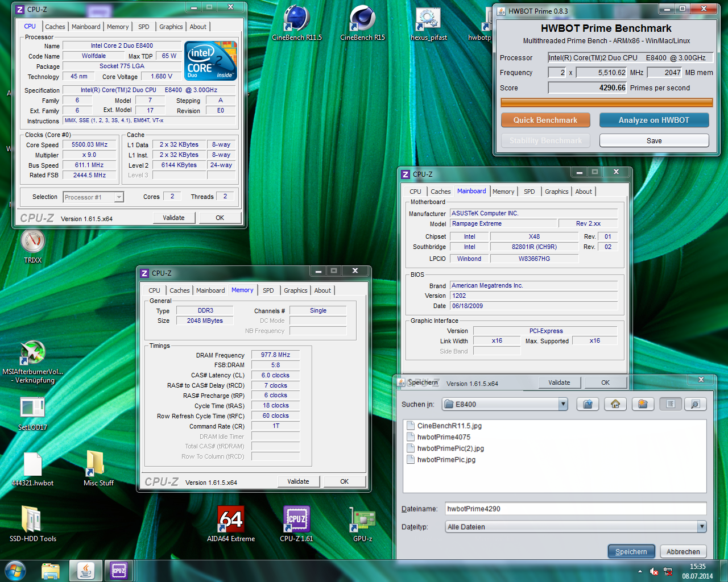Click Validate in top-left CPU-Z window

[174, 218]
